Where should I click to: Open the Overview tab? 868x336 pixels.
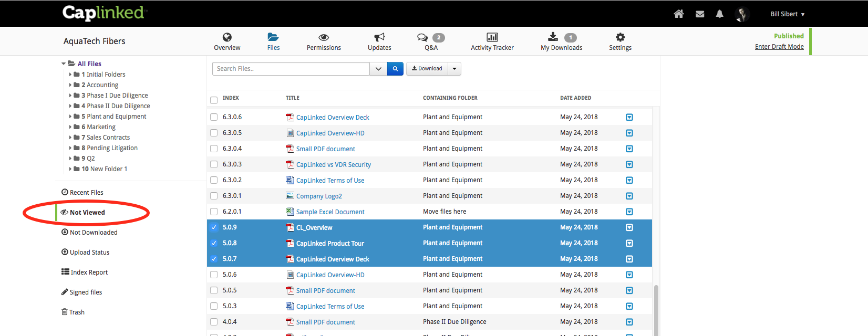click(227, 41)
